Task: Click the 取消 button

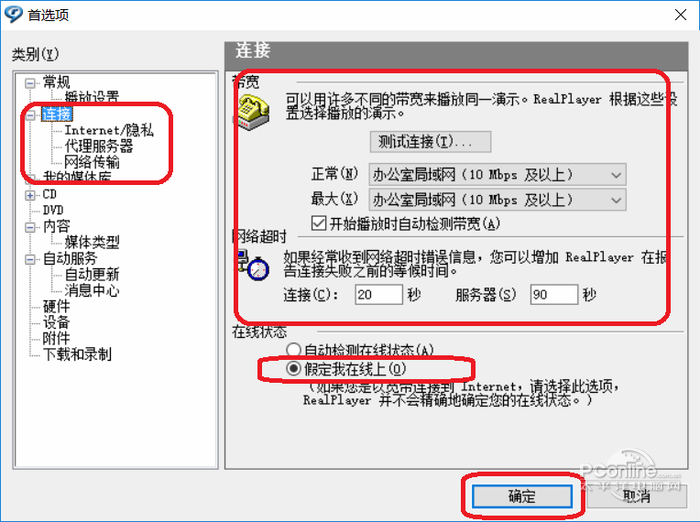Action: [637, 497]
